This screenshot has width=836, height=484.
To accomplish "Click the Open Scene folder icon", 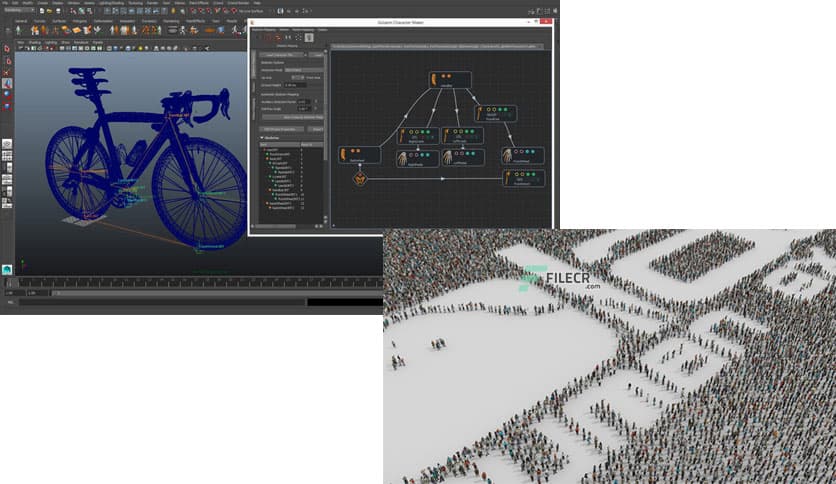I will (47, 12).
